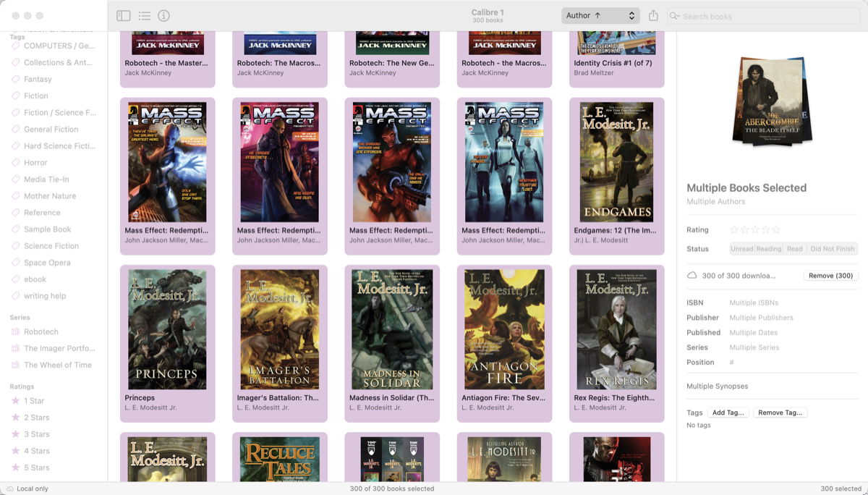Select the Rex Regis cover

tap(617, 329)
